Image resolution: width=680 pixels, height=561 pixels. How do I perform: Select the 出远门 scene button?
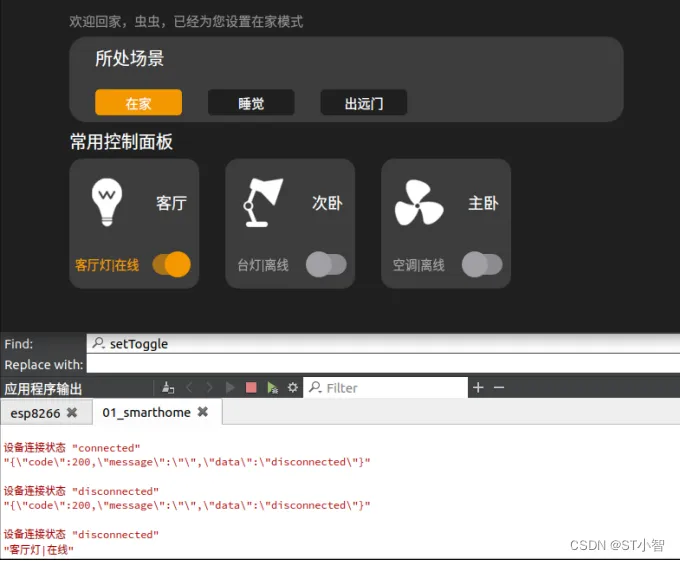363,103
